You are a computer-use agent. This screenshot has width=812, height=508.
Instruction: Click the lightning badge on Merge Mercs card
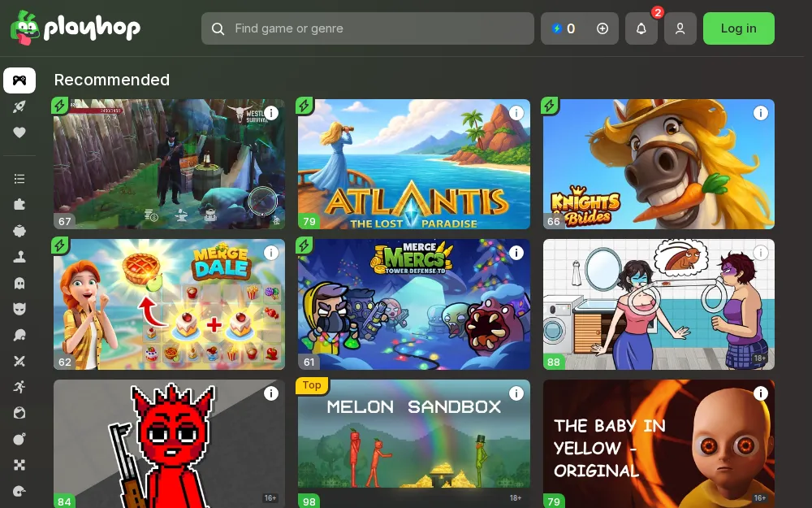coord(304,245)
